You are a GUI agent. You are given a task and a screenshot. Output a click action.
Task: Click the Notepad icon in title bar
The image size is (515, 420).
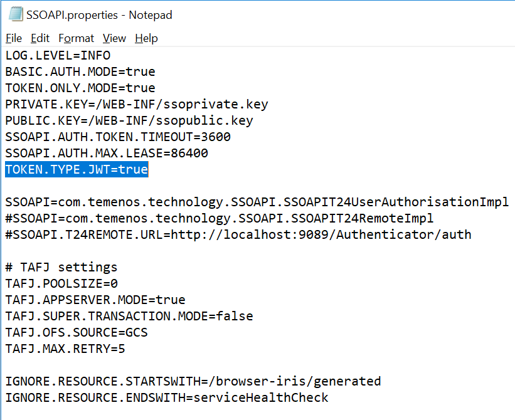pyautogui.click(x=14, y=14)
